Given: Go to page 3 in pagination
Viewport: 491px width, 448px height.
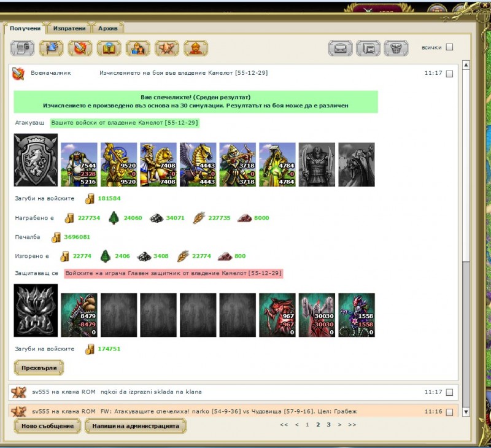Looking at the screenshot, I should 329,424.
